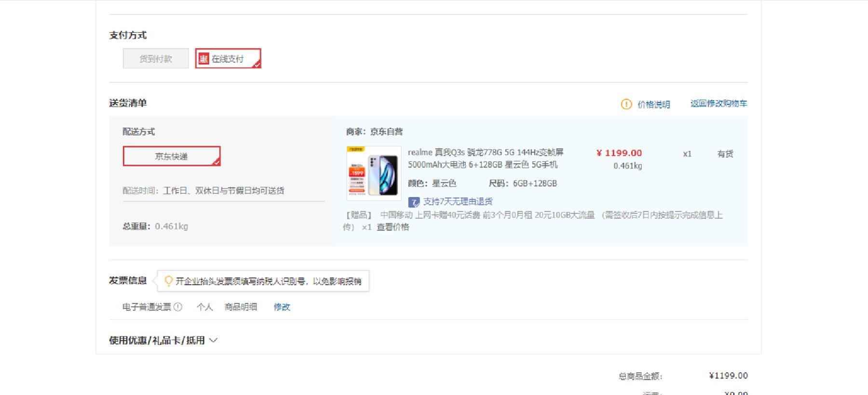Click total amount ¥1199.00 at bottom

tap(728, 376)
